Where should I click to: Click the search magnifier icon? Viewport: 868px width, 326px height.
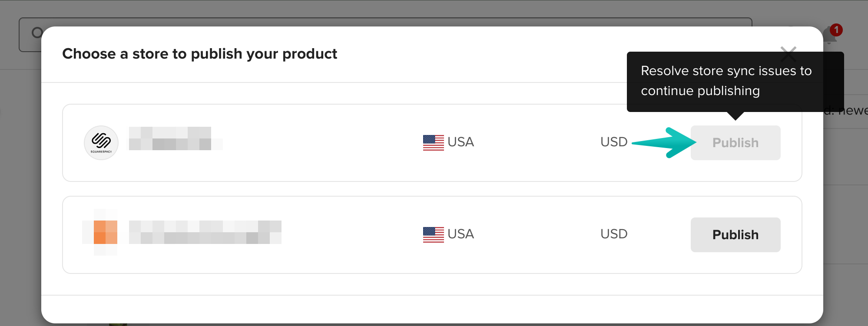[x=37, y=33]
